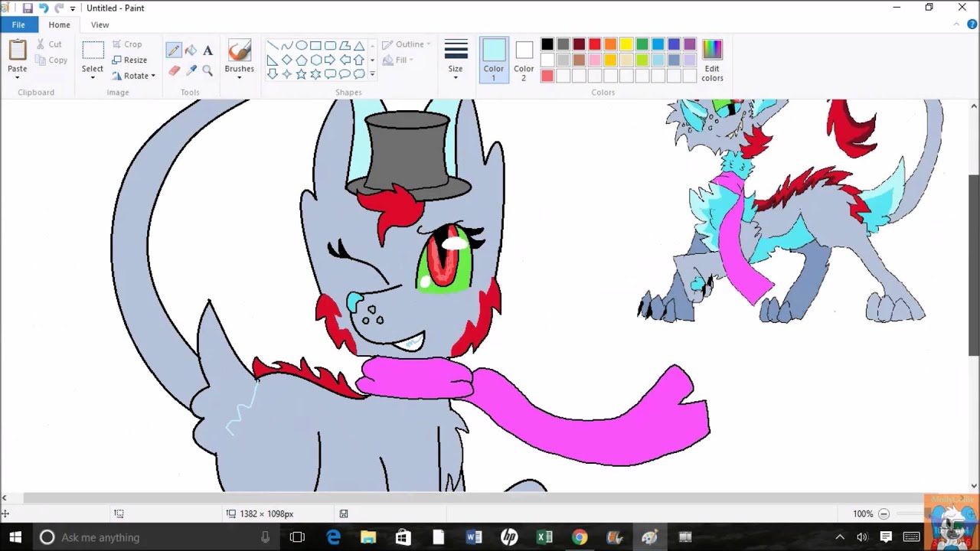Choose the Four-point star shape
Screen dimensions: 980x551
pos(286,74)
